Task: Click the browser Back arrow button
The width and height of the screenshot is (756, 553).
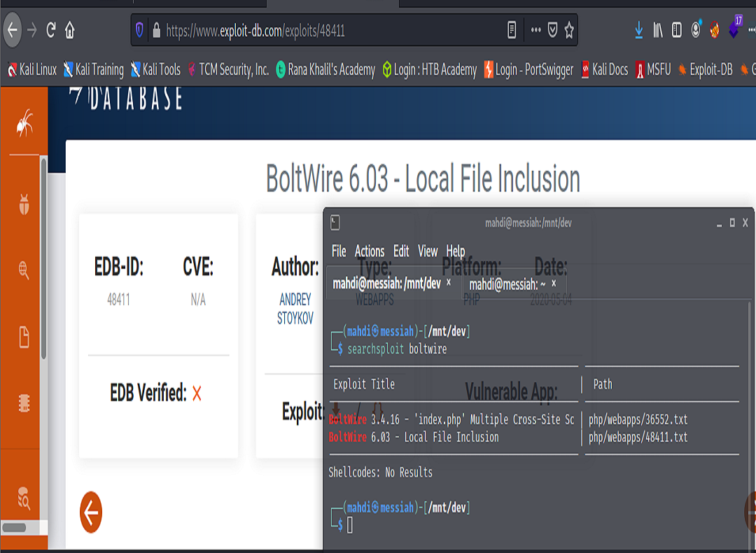Action: (12, 30)
